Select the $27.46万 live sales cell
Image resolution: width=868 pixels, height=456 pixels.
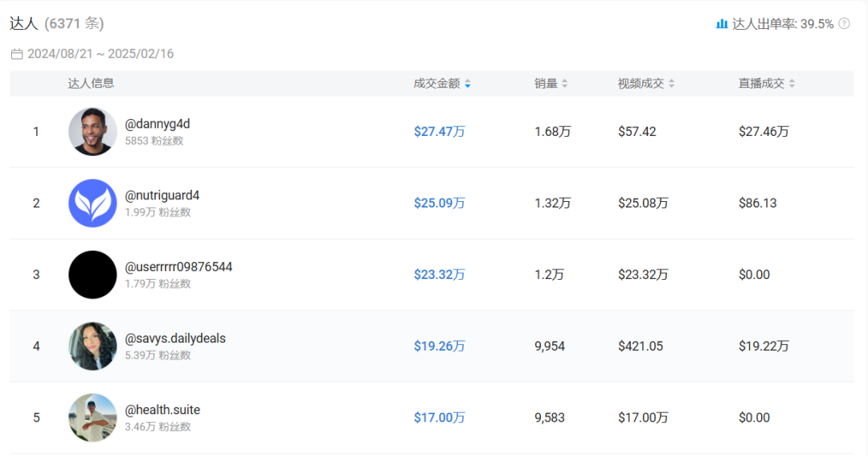point(764,131)
